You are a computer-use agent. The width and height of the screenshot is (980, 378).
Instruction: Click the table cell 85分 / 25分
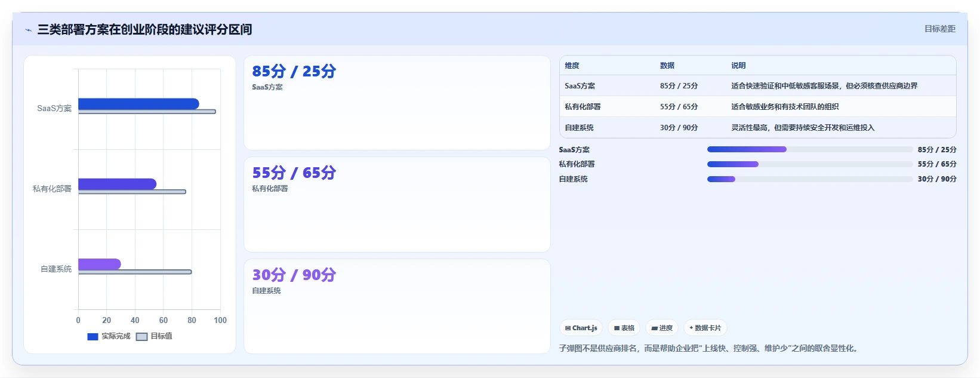(x=679, y=86)
